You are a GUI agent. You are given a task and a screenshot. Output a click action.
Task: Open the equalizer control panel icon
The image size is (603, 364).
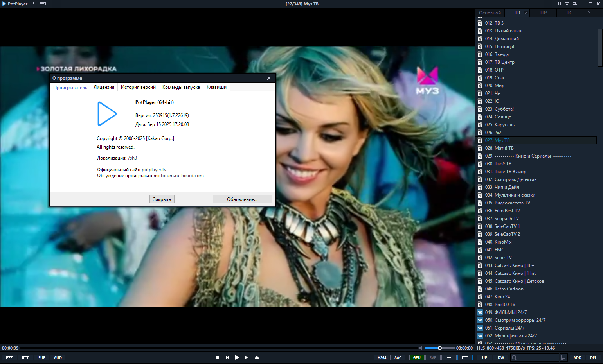[x=449, y=358]
